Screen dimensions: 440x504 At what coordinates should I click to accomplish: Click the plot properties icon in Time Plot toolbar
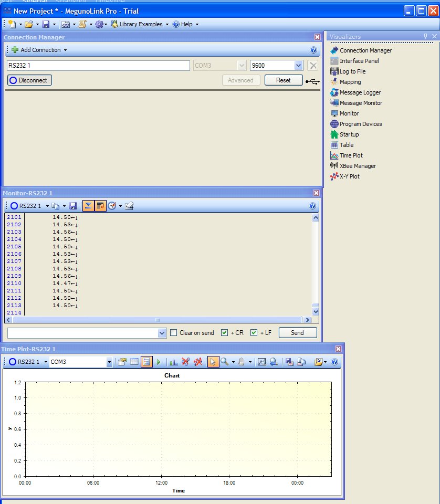click(x=122, y=362)
